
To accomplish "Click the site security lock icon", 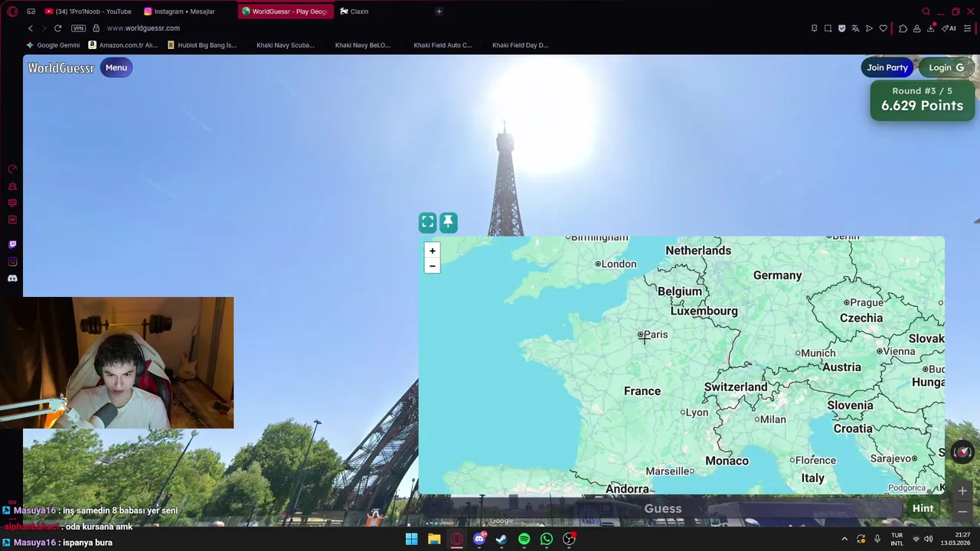I will (96, 28).
